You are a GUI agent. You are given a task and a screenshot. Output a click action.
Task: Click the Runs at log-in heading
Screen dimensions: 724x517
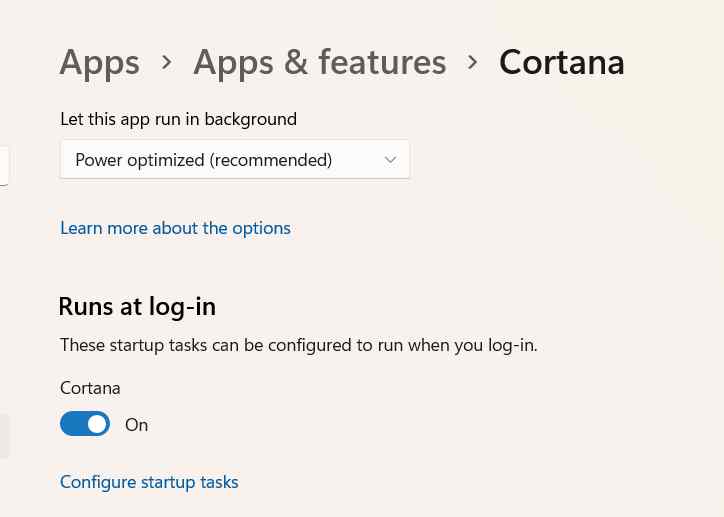pyautogui.click(x=137, y=307)
